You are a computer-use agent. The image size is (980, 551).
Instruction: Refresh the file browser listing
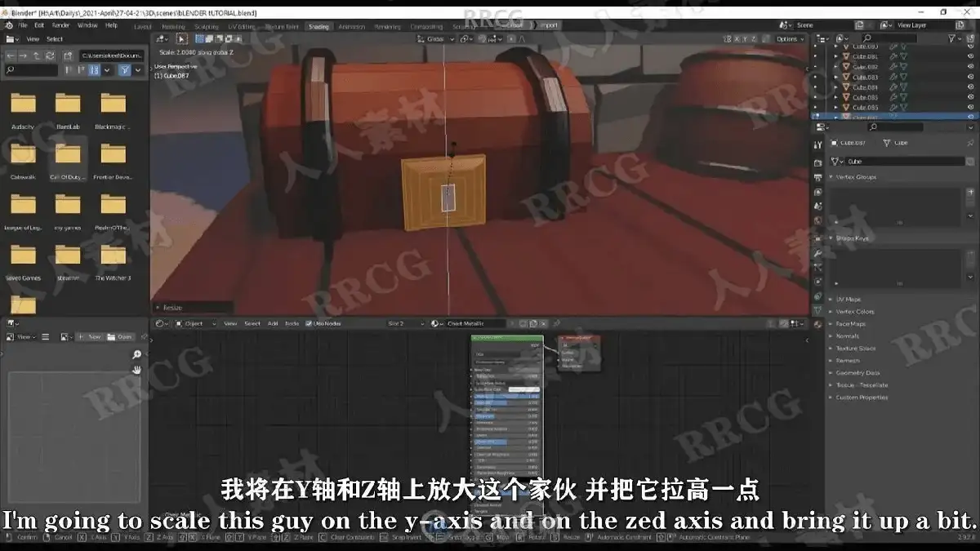[x=50, y=55]
